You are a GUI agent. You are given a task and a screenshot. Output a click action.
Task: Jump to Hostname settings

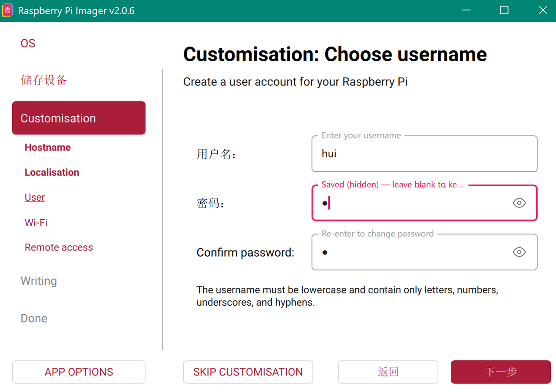click(x=48, y=148)
